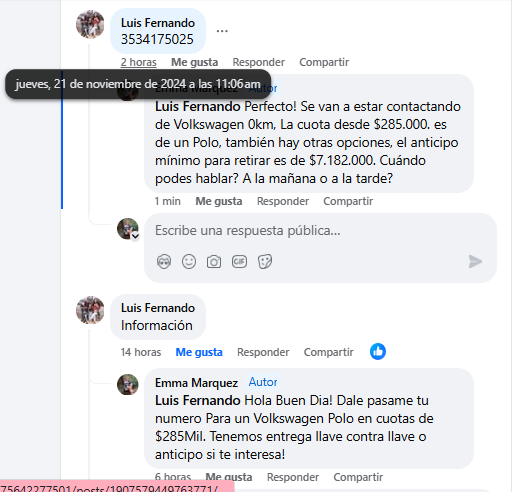The image size is (512, 492).
Task: View the blue like reaction icon
Action: coord(378,352)
